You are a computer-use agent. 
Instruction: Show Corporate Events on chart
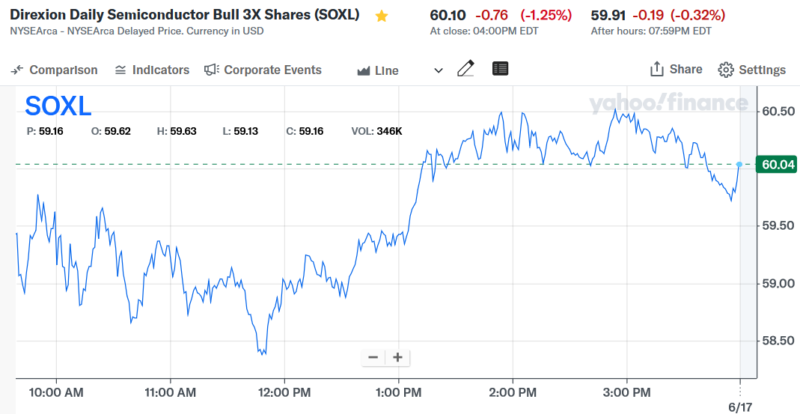pos(263,70)
